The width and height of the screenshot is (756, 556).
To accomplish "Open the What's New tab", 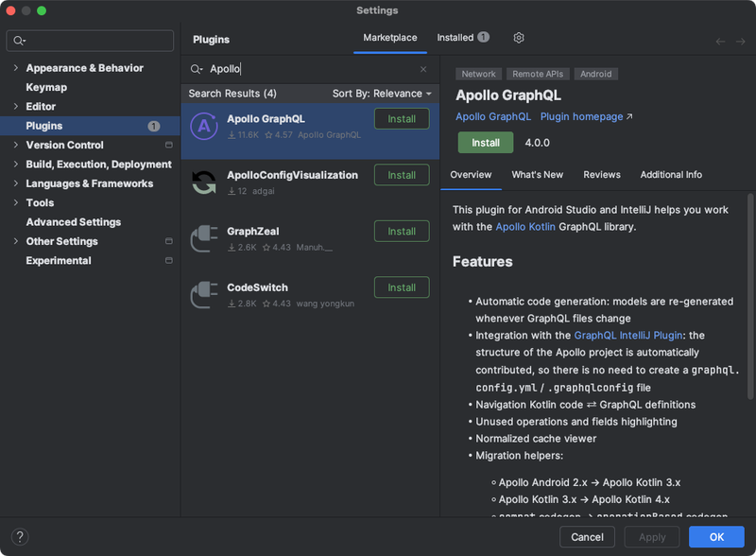I will (x=537, y=175).
